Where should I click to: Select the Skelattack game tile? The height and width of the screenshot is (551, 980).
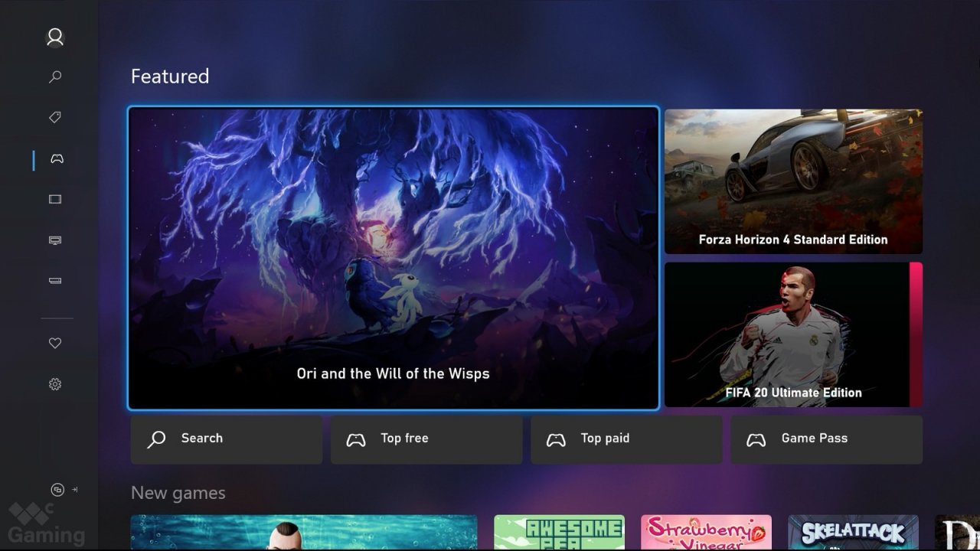pyautogui.click(x=853, y=533)
